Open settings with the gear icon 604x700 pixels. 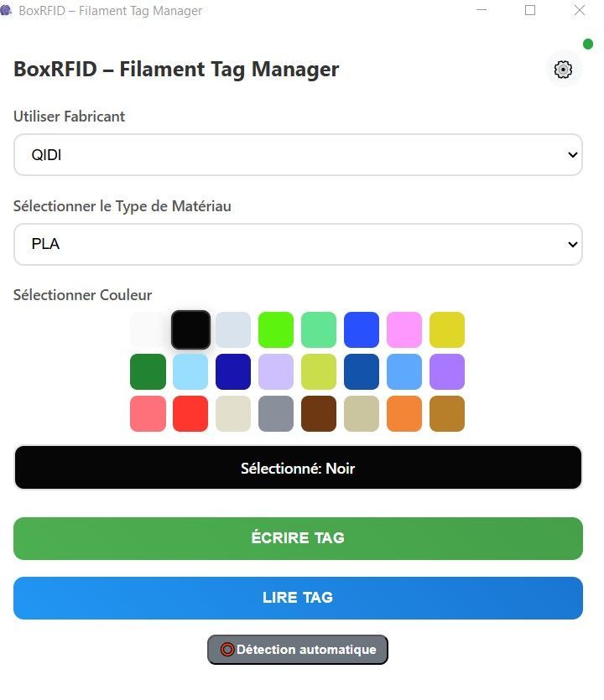tap(563, 70)
